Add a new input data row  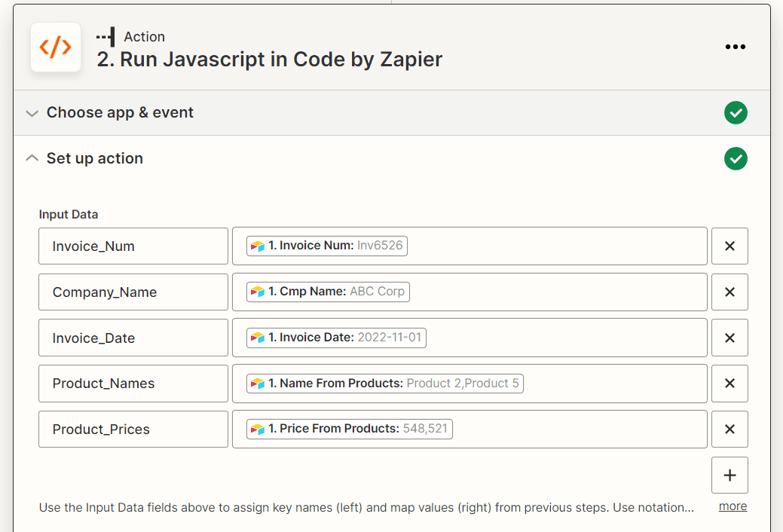coord(729,475)
